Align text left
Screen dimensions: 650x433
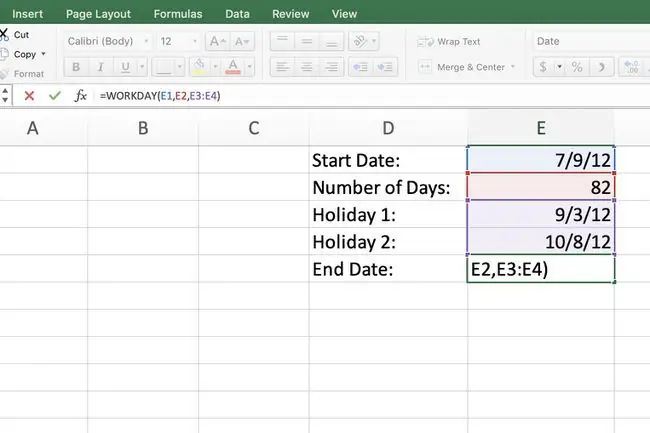pyautogui.click(x=282, y=67)
